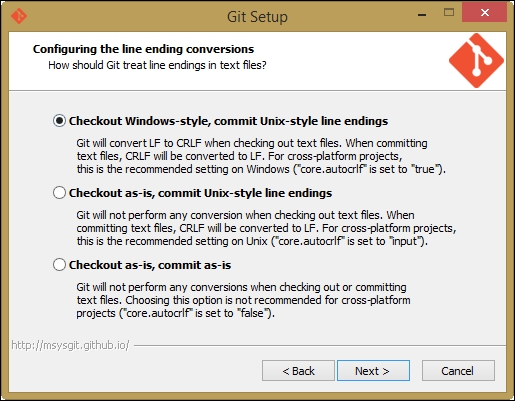Cancel the Git setup wizard
Screen dimensions: 515x401
tap(458, 370)
